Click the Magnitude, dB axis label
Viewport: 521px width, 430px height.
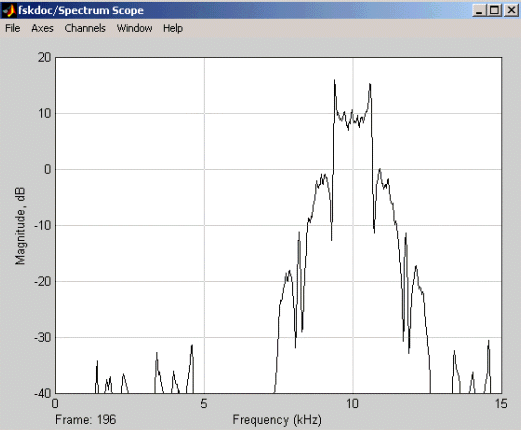click(x=20, y=226)
